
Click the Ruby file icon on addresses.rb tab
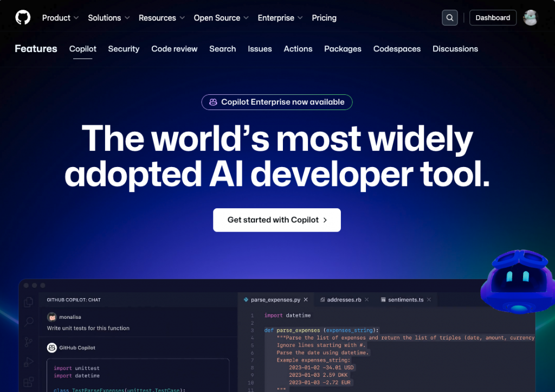tap(322, 300)
